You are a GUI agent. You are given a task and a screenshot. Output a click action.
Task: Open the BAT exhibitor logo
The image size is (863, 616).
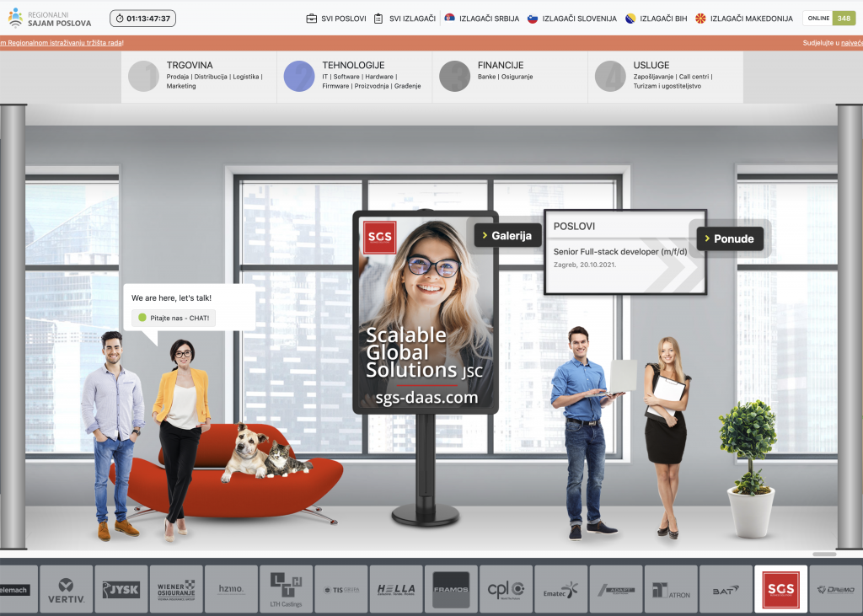[x=726, y=589]
